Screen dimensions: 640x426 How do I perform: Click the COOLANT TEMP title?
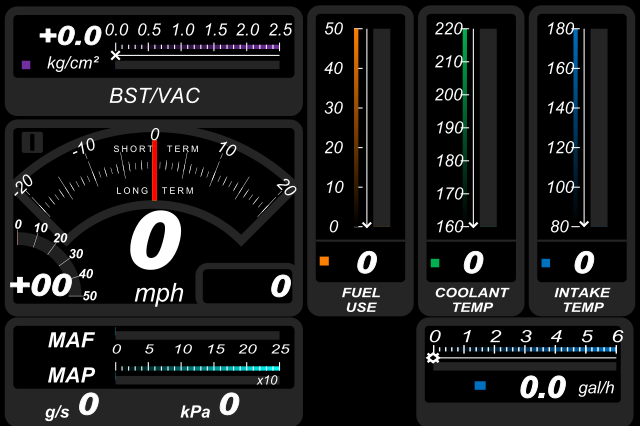[x=472, y=300]
